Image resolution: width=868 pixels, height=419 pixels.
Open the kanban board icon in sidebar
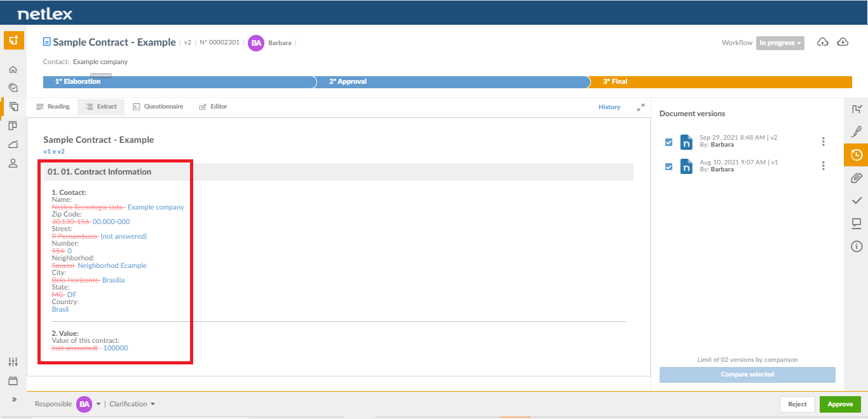[x=13, y=126]
